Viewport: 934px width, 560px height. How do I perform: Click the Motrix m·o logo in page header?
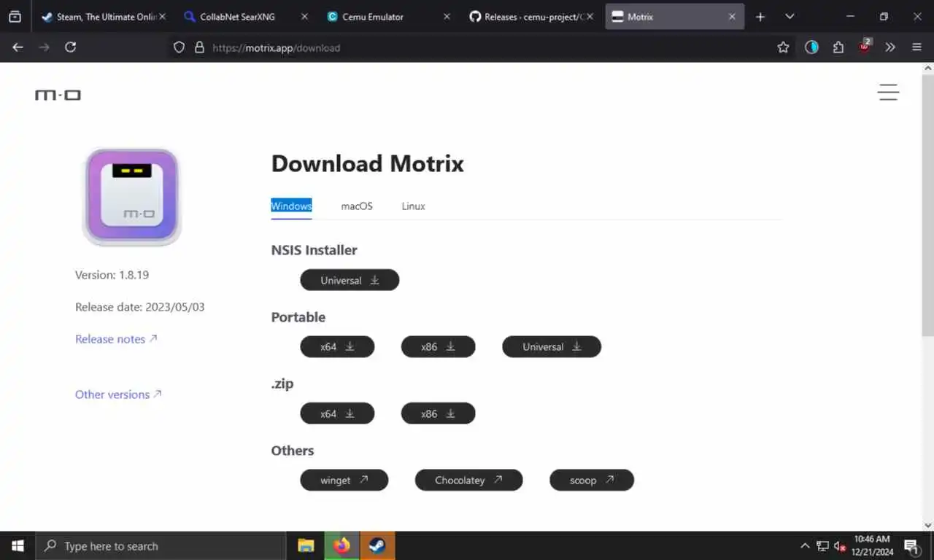(58, 95)
